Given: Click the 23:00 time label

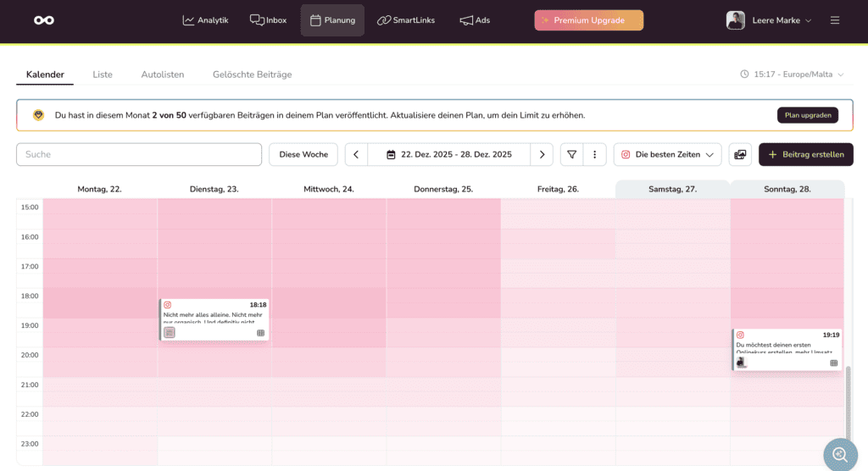Looking at the screenshot, I should point(30,444).
